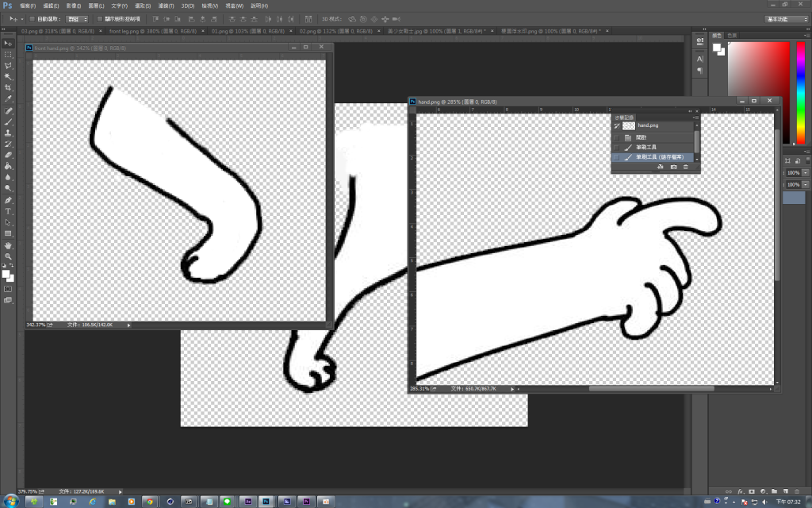This screenshot has width=812, height=508.
Task: Enable the 自動選取 checkbox
Action: pyautogui.click(x=32, y=18)
